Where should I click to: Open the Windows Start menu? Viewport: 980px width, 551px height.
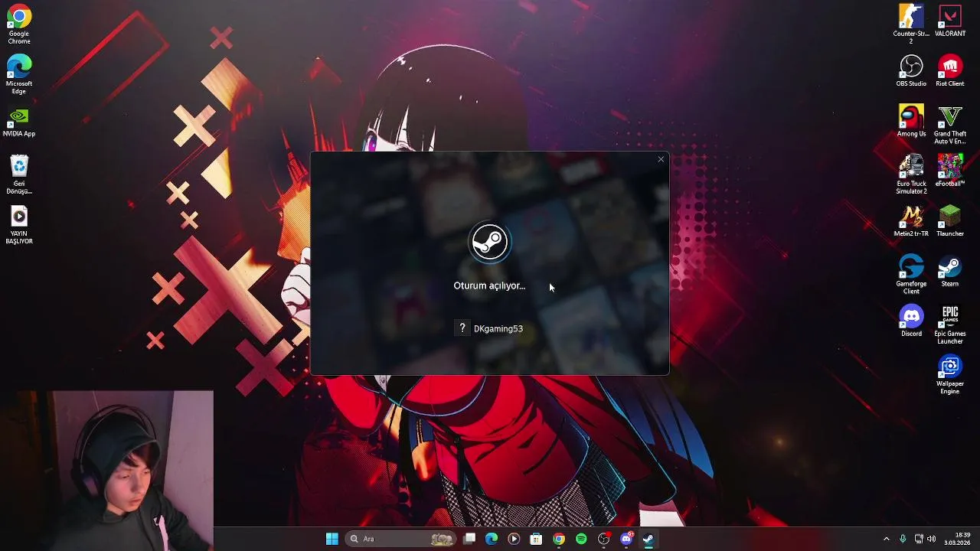pos(332,539)
